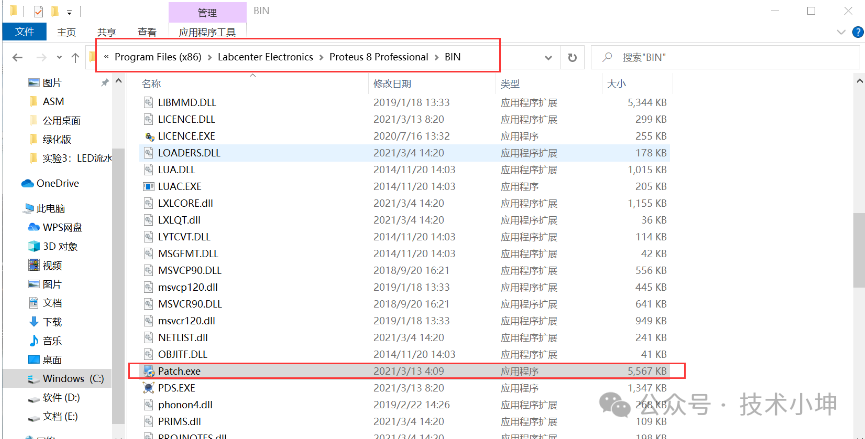Click Proteus 8 Professional in the address path
The image size is (865, 439).
coord(379,57)
